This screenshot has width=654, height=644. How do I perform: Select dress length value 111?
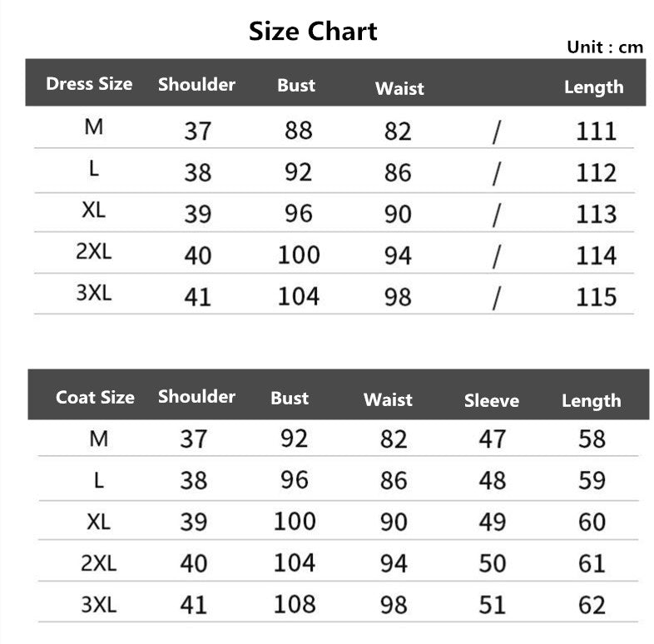click(x=596, y=131)
